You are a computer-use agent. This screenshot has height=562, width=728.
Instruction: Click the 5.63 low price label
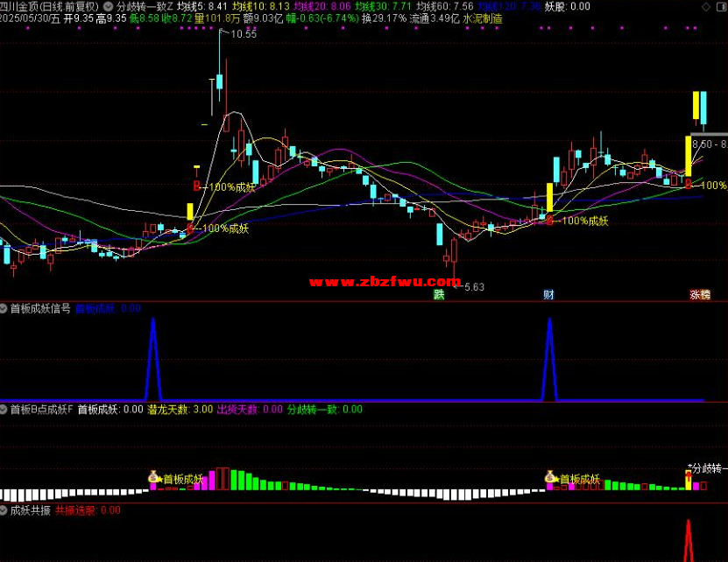click(x=474, y=287)
